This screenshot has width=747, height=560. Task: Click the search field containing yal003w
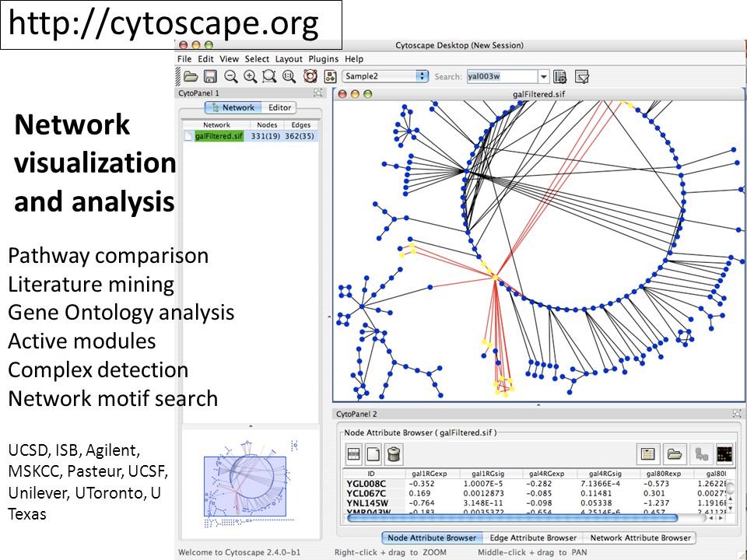(x=502, y=76)
